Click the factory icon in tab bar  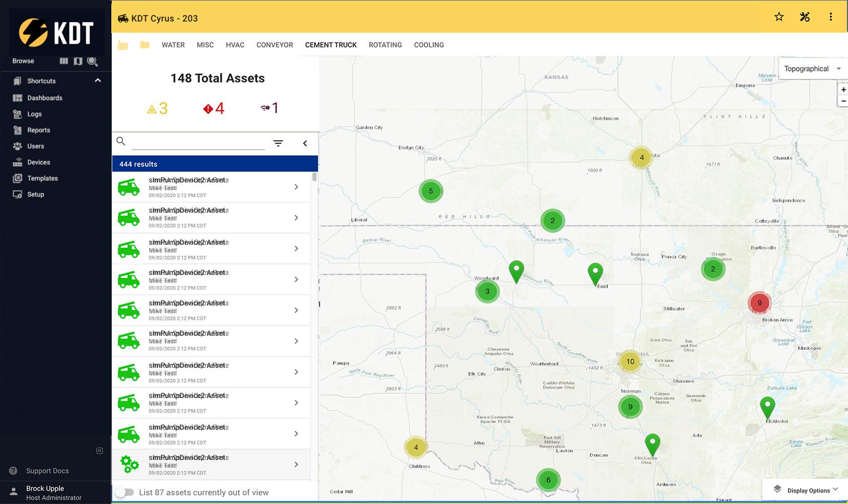tap(123, 45)
